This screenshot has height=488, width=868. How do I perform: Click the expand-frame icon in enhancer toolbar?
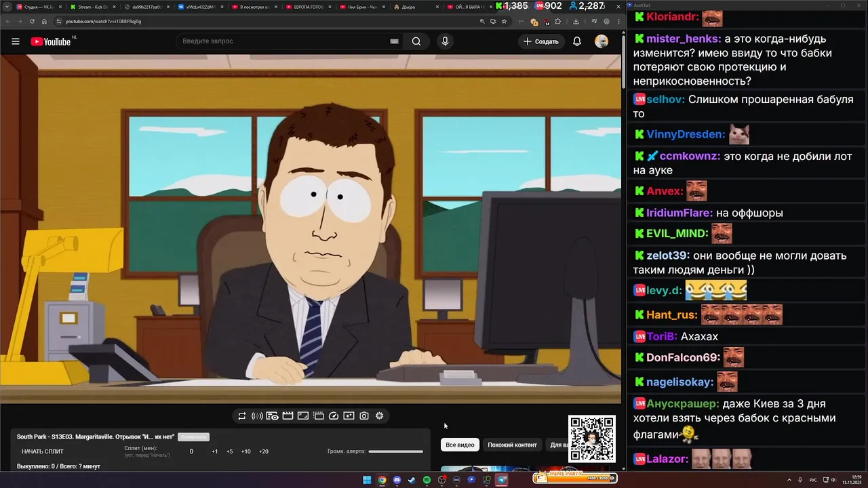[x=303, y=416]
